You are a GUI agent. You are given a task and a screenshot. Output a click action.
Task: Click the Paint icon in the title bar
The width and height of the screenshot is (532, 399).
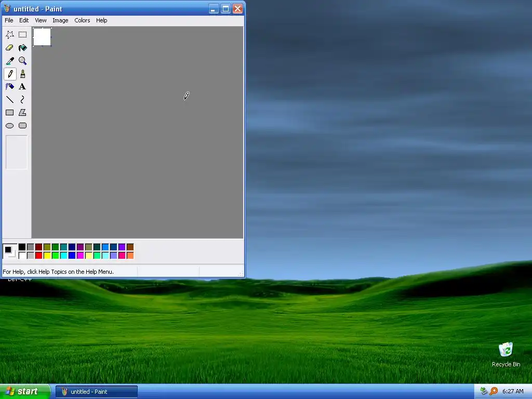7,8
